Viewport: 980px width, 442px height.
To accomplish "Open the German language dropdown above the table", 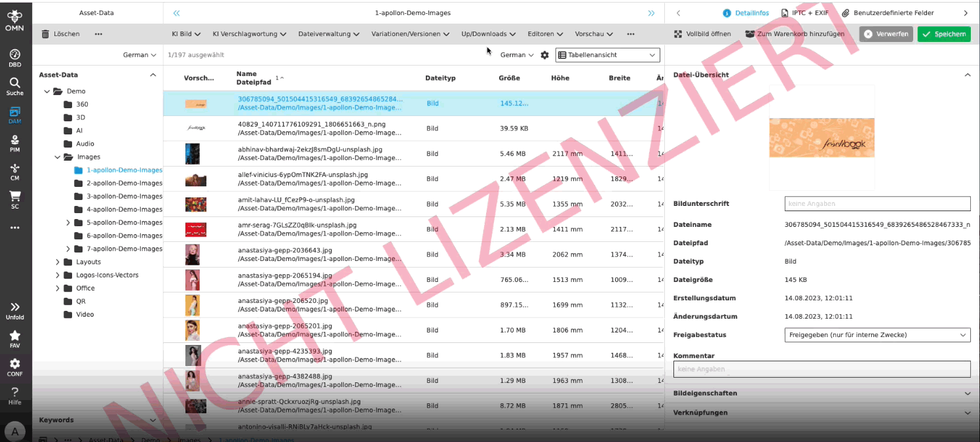I will click(x=517, y=55).
